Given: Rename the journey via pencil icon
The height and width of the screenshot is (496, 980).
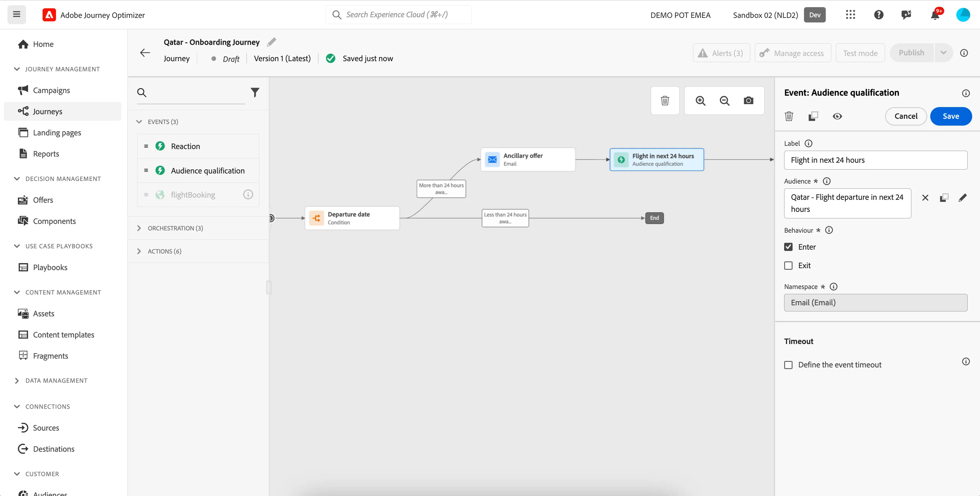Looking at the screenshot, I should tap(271, 42).
